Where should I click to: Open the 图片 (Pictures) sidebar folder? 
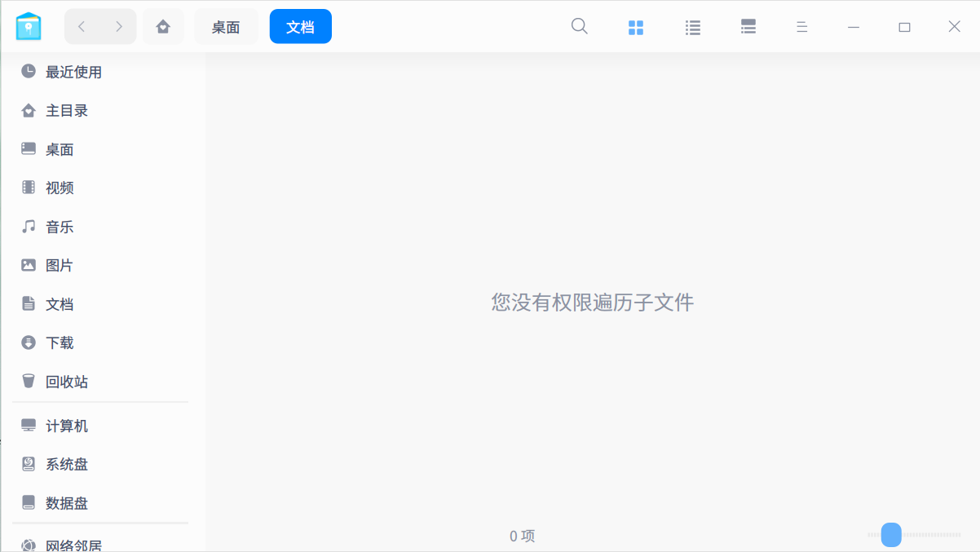(60, 265)
